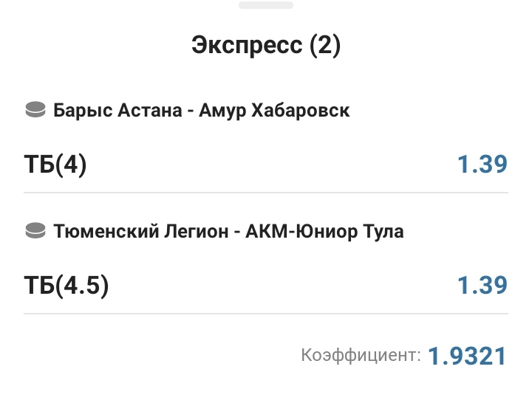This screenshot has height=403, width=532.
Task: Click the dash between Астана and Амур
Action: pos(189,111)
